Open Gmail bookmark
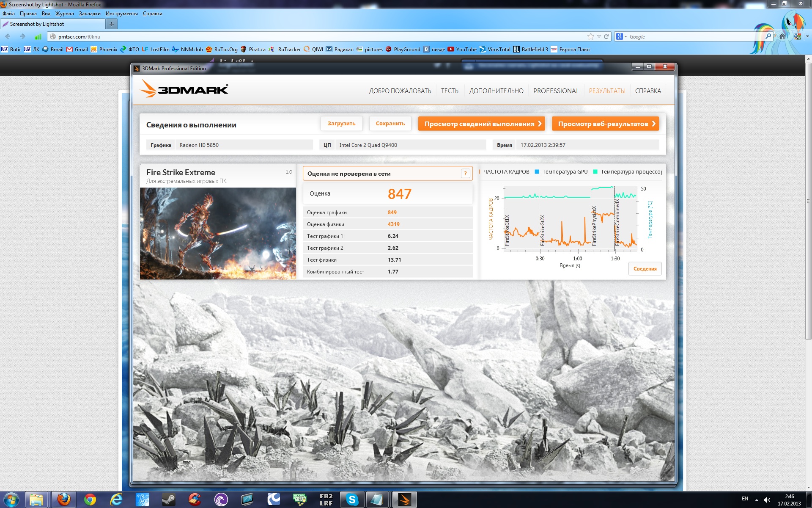Image resolution: width=812 pixels, height=508 pixels. 77,49
